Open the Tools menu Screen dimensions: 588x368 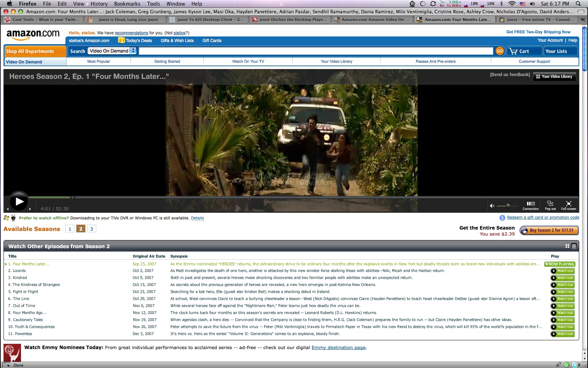[153, 4]
